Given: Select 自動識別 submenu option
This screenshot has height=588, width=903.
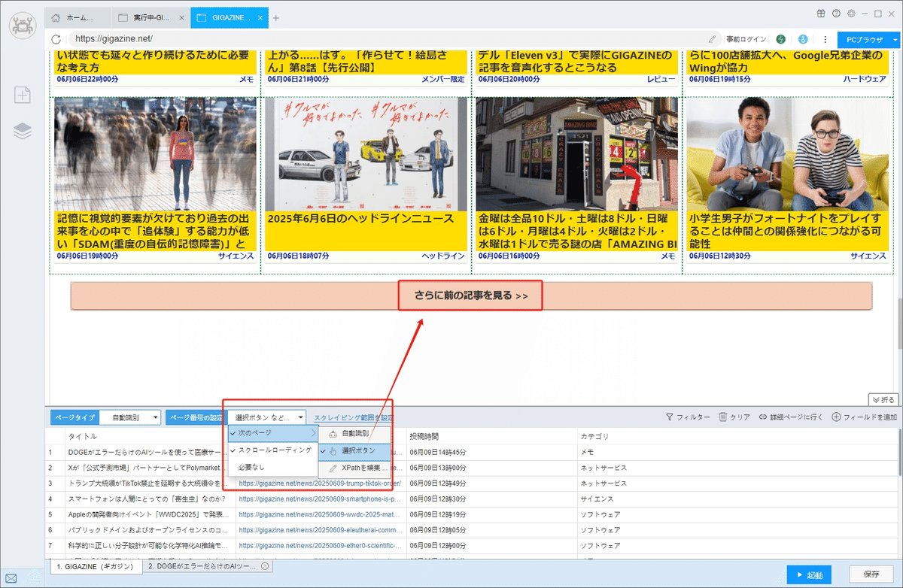Looking at the screenshot, I should tap(355, 434).
